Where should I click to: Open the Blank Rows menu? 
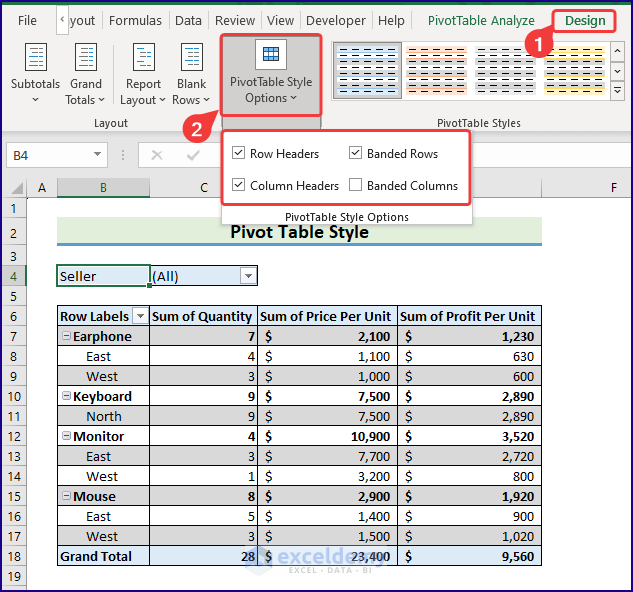[191, 74]
